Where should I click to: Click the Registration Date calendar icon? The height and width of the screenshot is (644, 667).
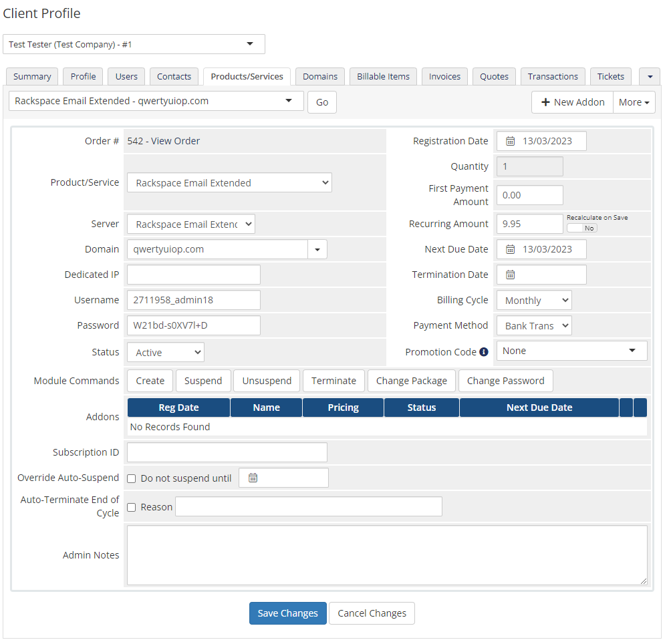(510, 141)
